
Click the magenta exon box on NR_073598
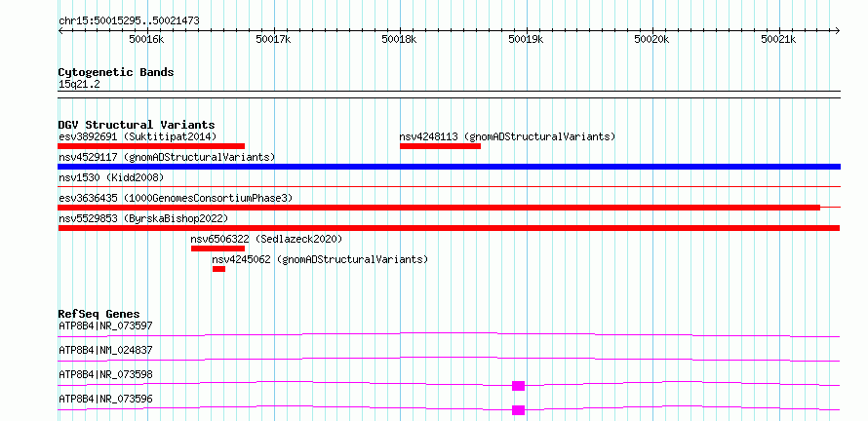tap(518, 386)
